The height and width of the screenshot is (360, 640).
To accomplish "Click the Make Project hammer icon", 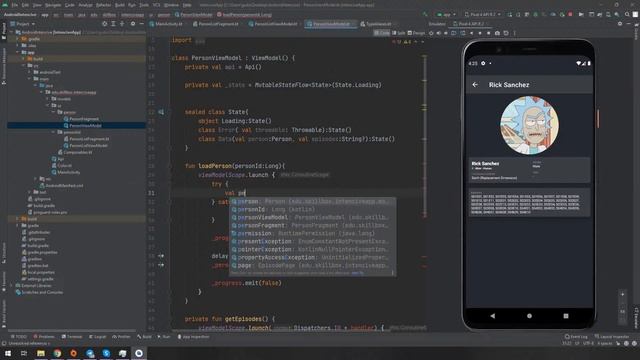I will pos(425,14).
